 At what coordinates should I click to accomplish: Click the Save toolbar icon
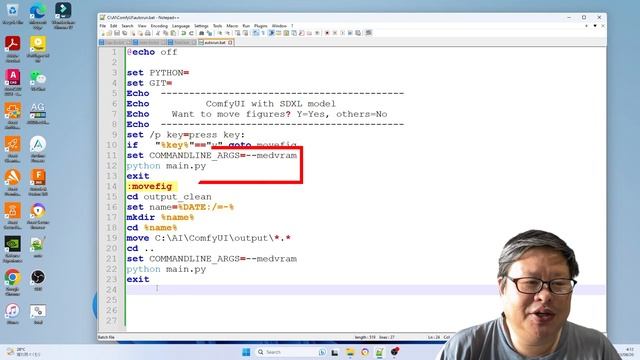coord(117,33)
